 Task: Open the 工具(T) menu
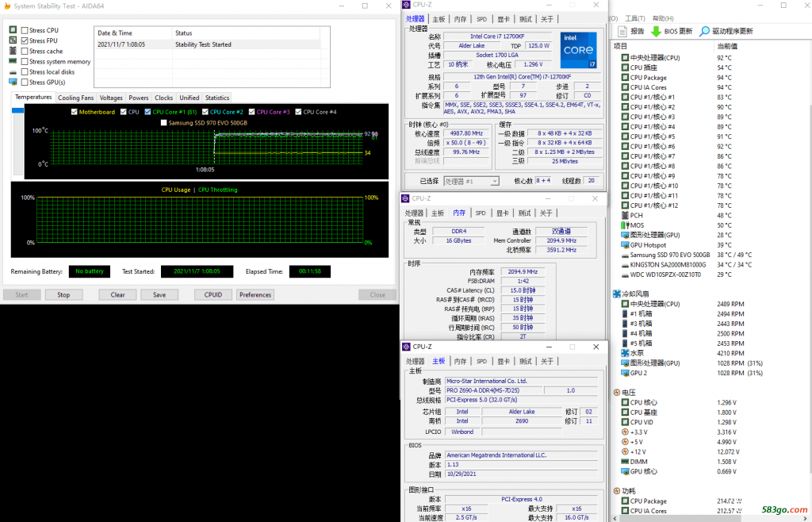click(x=635, y=19)
